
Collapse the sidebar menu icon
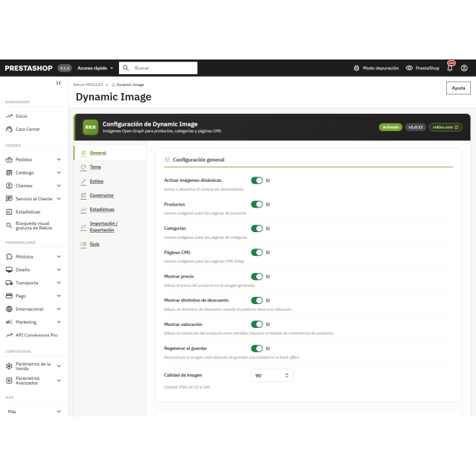pyautogui.click(x=59, y=83)
